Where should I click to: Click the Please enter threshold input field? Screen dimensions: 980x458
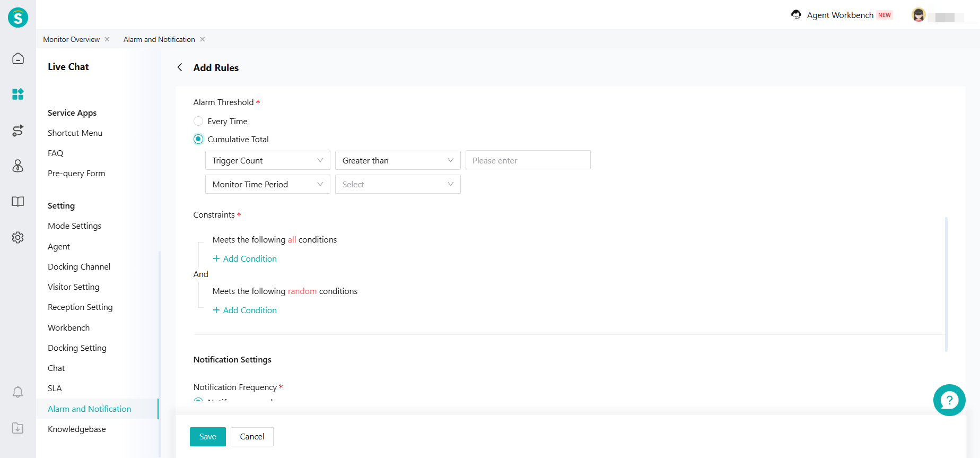pos(528,160)
